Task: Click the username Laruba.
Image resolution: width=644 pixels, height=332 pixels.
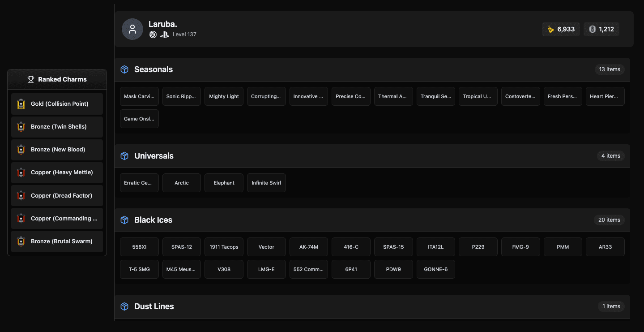Action: (x=162, y=24)
